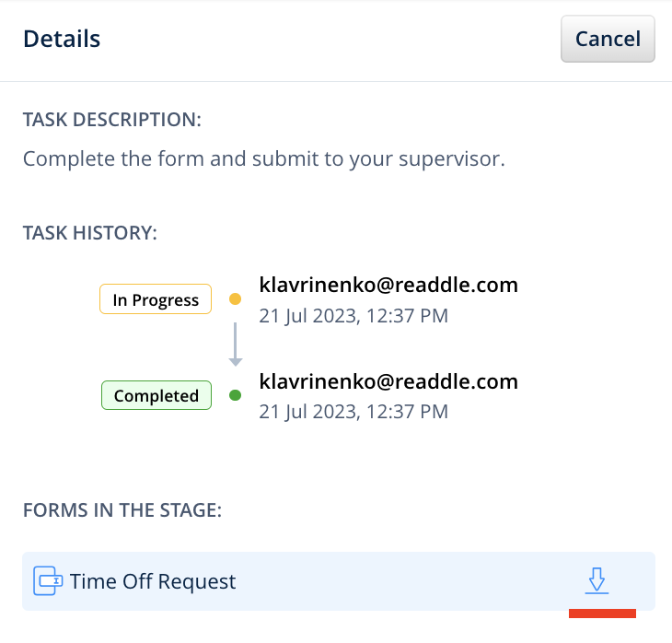Select the email beside Completed
Image resolution: width=672 pixels, height=643 pixels.
tap(388, 381)
